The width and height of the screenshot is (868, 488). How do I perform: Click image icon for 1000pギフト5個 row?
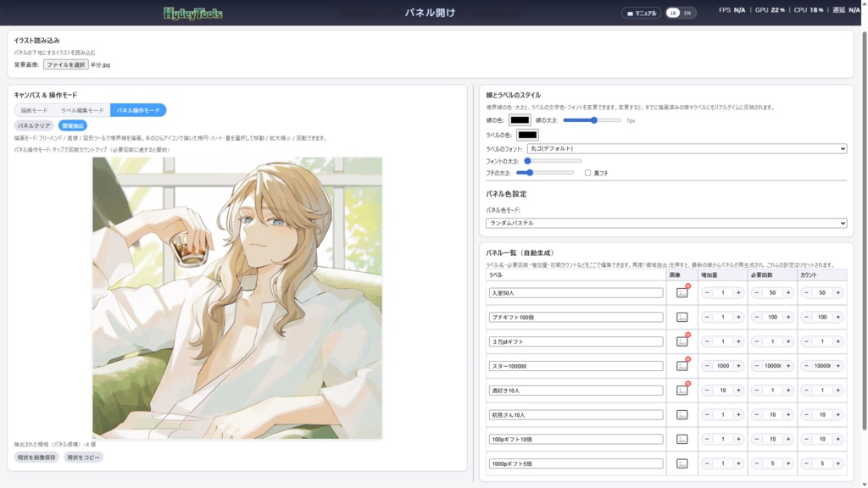[682, 463]
